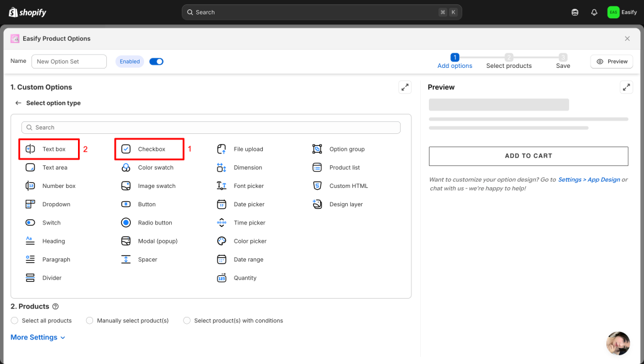
Task: Choose the Font picker option icon
Action: click(221, 186)
